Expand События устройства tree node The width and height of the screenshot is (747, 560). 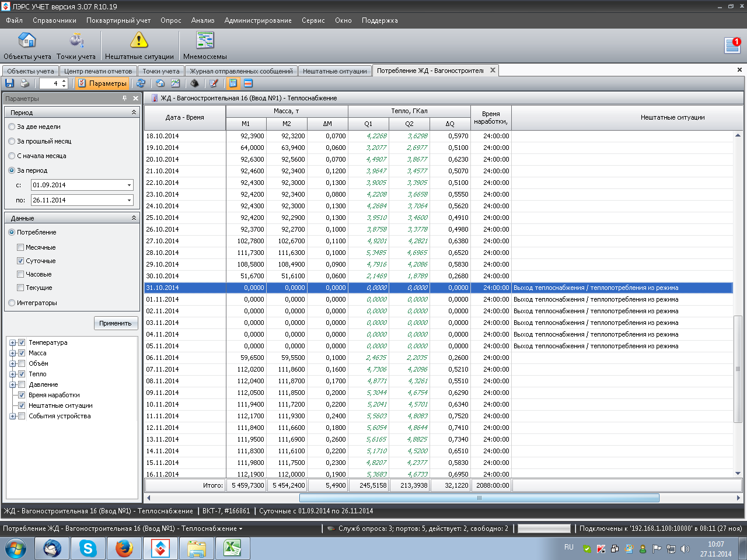click(12, 416)
